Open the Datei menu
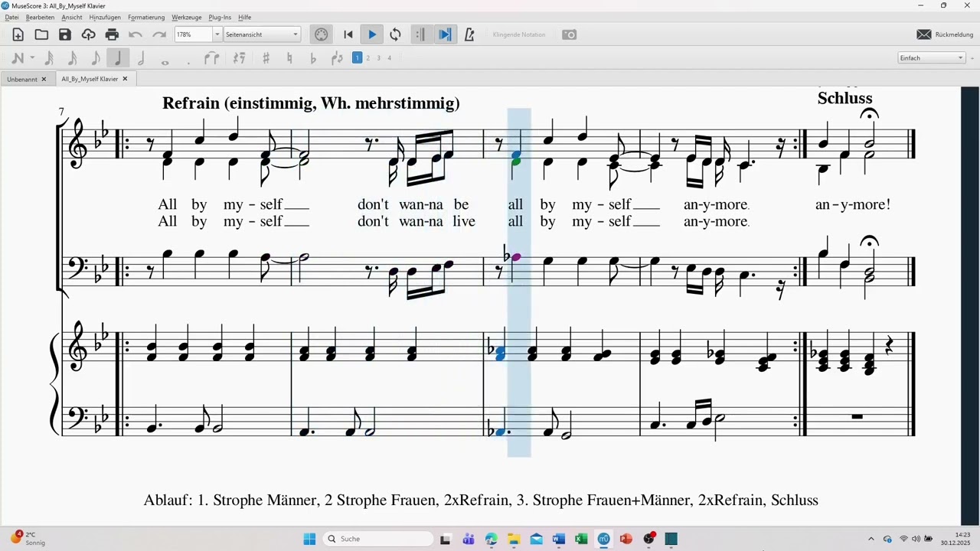The width and height of the screenshot is (980, 551). 11,17
